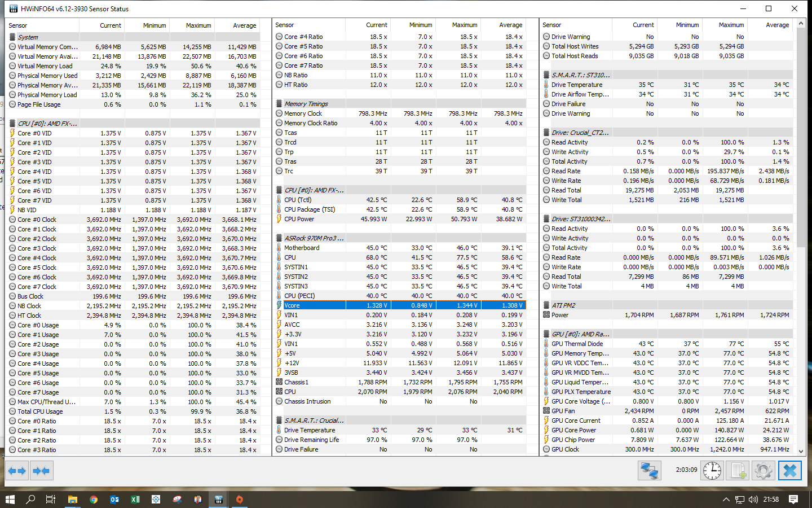Click the Maximum column header in left panel

click(x=198, y=25)
